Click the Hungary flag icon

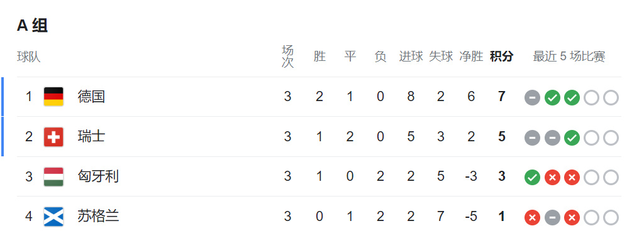pyautogui.click(x=53, y=176)
